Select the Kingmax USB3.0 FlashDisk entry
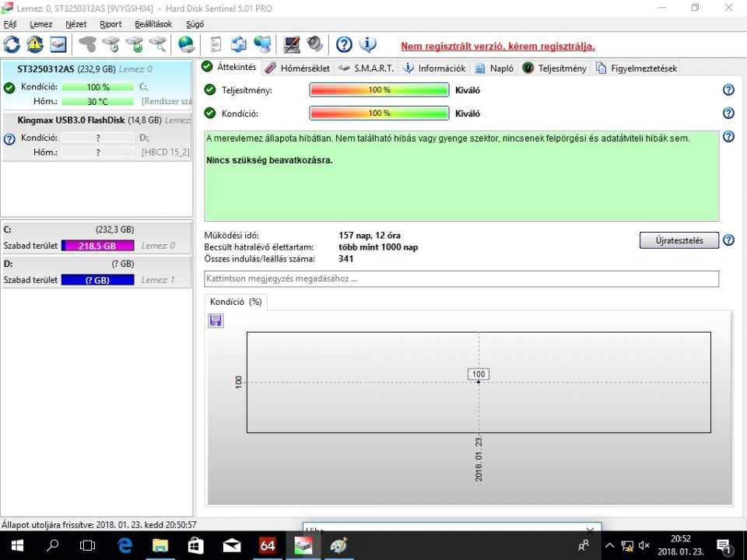The width and height of the screenshot is (747, 560). (x=96, y=137)
